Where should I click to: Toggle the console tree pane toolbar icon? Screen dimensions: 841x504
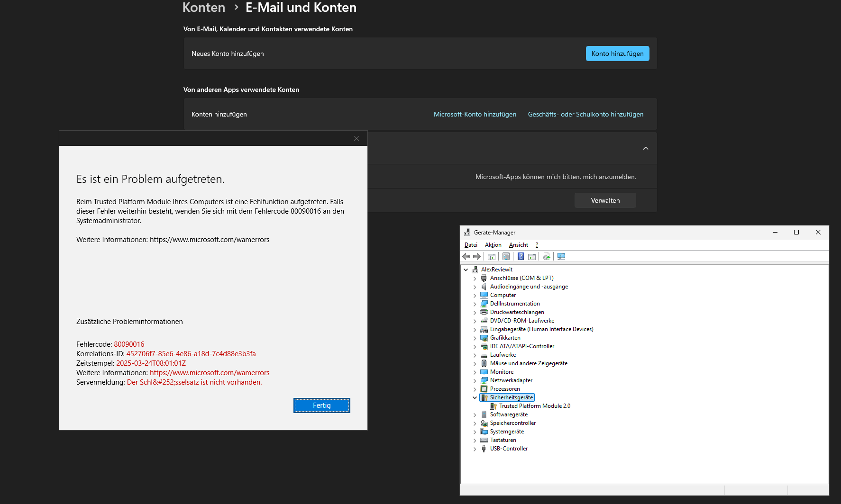point(492,256)
